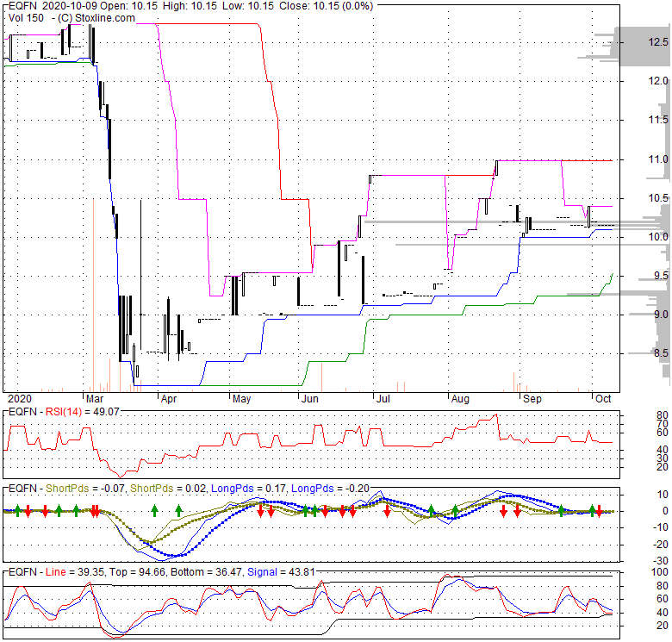This screenshot has width=672, height=642.
Task: Click the 'May' month label
Action: pyautogui.click(x=242, y=399)
